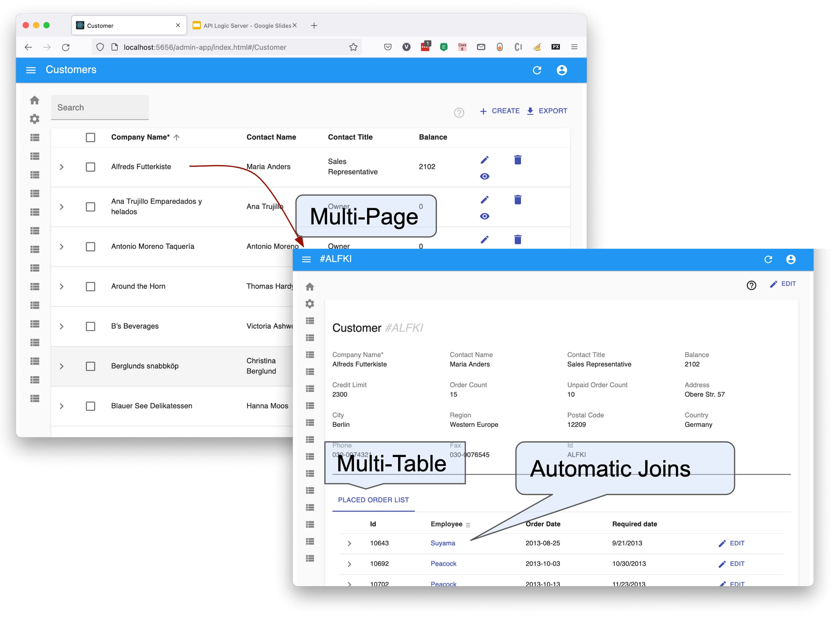Select the PLACED ORDER LIST tab
The image size is (840, 618).
(373, 500)
